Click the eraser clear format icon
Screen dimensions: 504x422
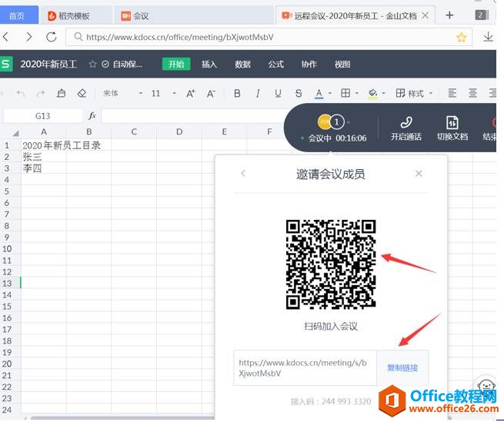[82, 94]
